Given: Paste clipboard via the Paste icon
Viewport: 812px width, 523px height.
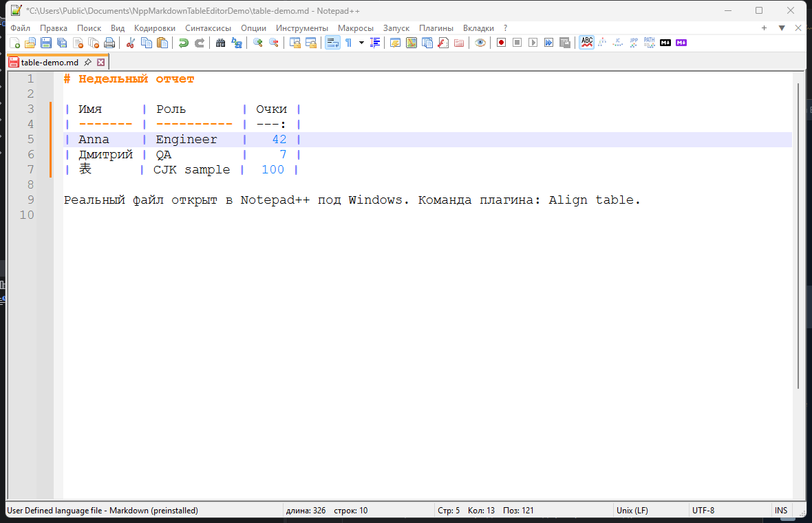Looking at the screenshot, I should [162, 43].
